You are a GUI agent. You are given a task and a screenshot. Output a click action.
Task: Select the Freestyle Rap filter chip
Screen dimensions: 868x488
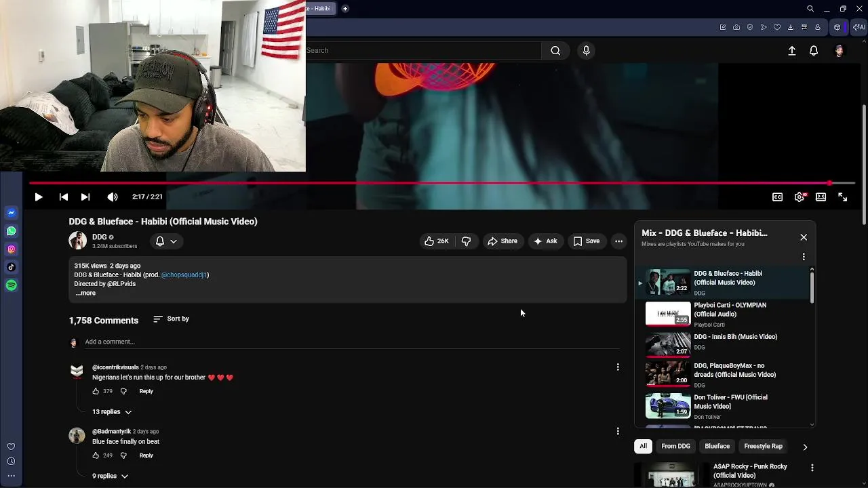(x=764, y=447)
